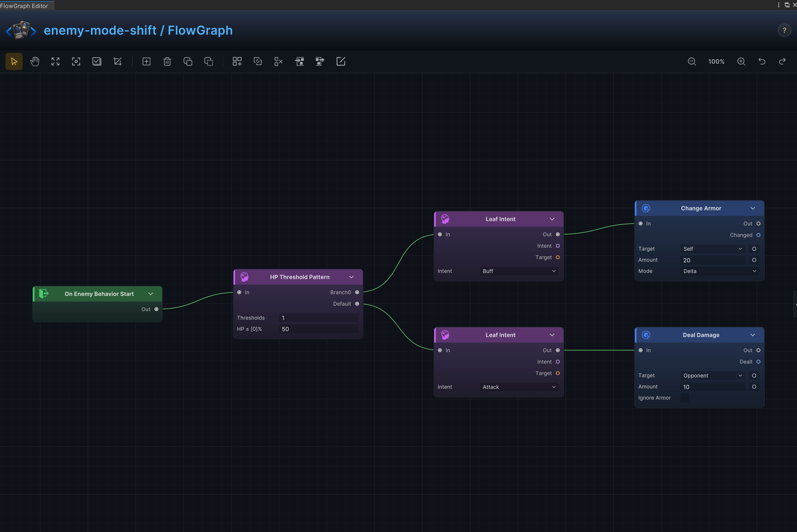The image size is (797, 532).
Task: Zoom out with the minus magnifier
Action: 692,61
